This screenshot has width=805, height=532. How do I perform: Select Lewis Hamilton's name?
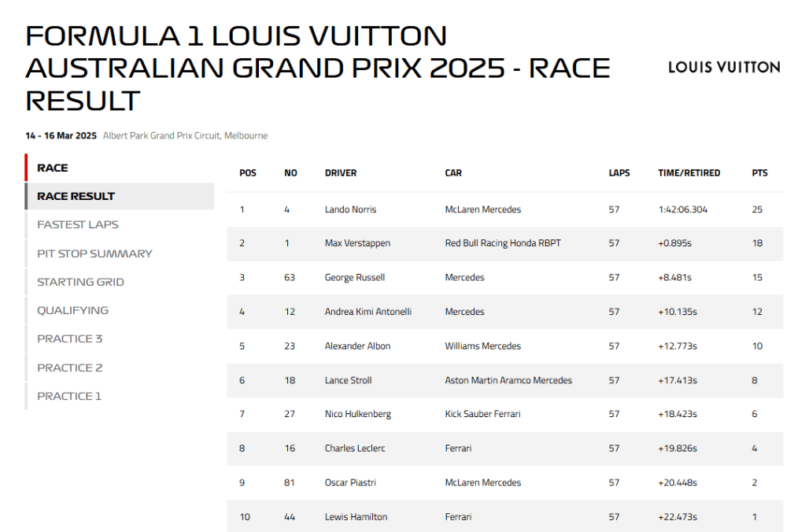coord(356,517)
